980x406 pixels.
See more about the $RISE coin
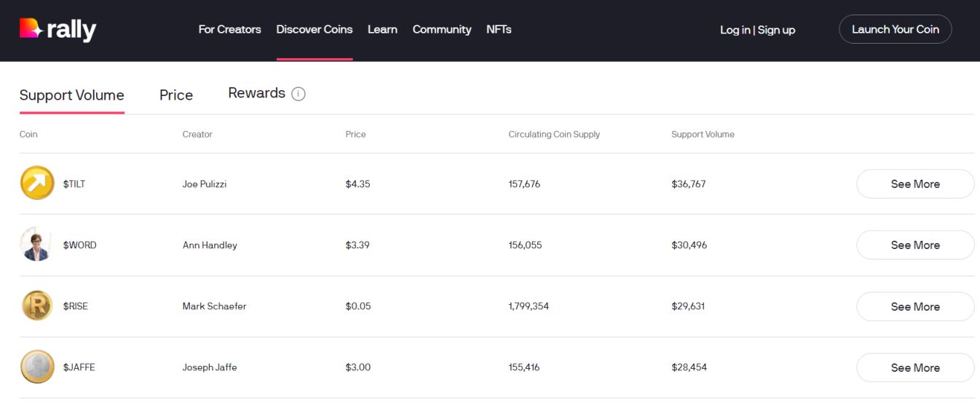pyautogui.click(x=915, y=306)
